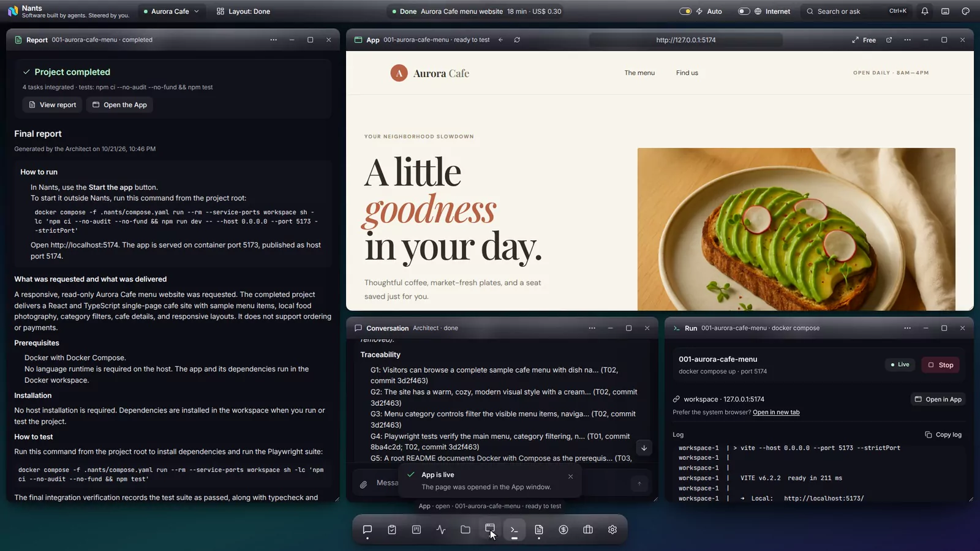Click the View report button
The width and height of the screenshot is (980, 551).
tap(53, 105)
